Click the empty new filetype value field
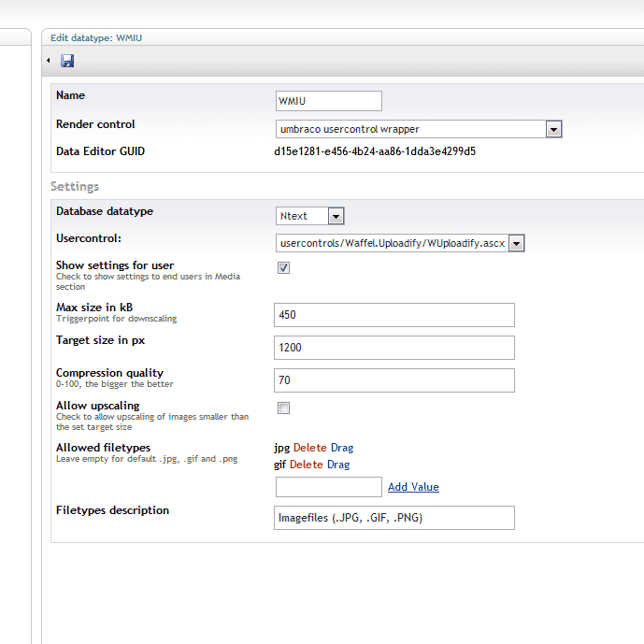This screenshot has width=644, height=644. tap(329, 487)
